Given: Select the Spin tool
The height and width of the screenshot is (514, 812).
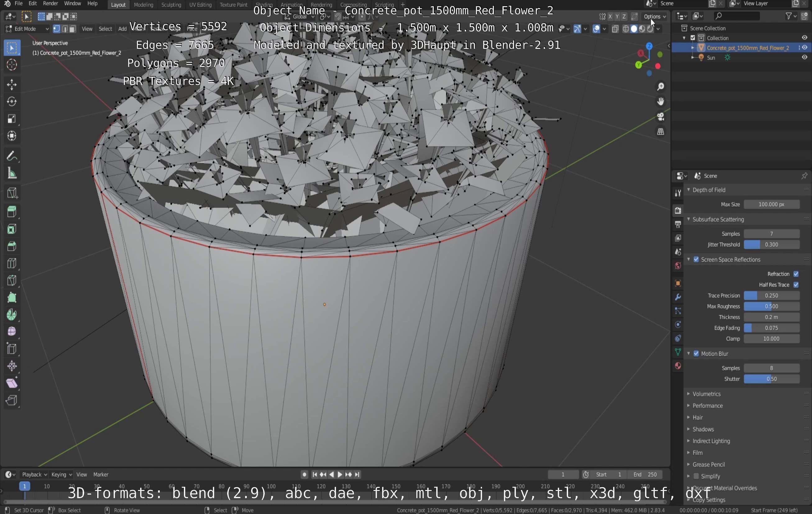Looking at the screenshot, I should coord(12,315).
